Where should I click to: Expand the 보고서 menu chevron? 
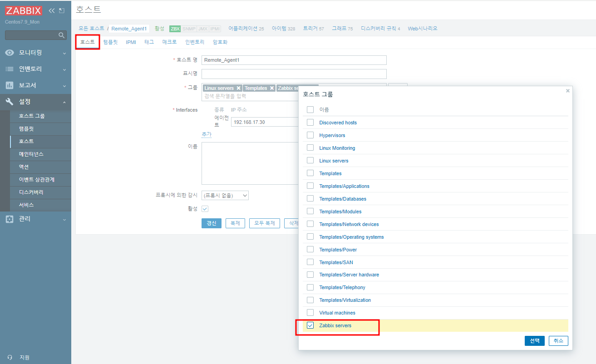[x=64, y=86]
